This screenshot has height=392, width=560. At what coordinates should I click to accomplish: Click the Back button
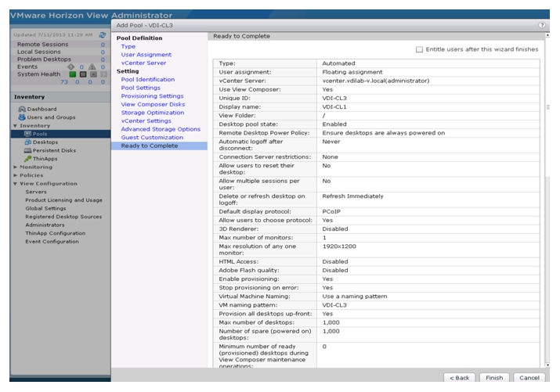[x=459, y=378]
